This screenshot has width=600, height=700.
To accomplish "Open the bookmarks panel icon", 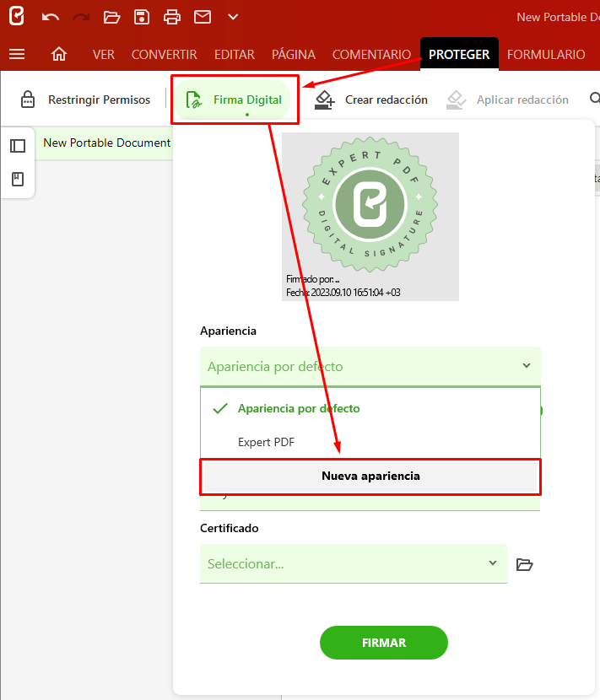I will point(18,180).
